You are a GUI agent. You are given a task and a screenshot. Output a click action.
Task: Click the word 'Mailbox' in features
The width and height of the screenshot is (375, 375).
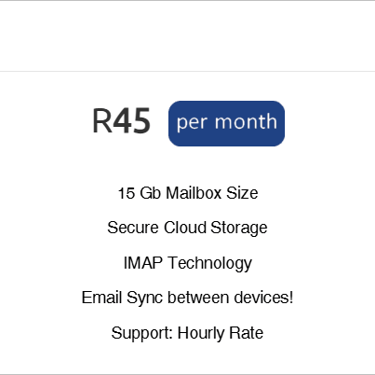(194, 193)
